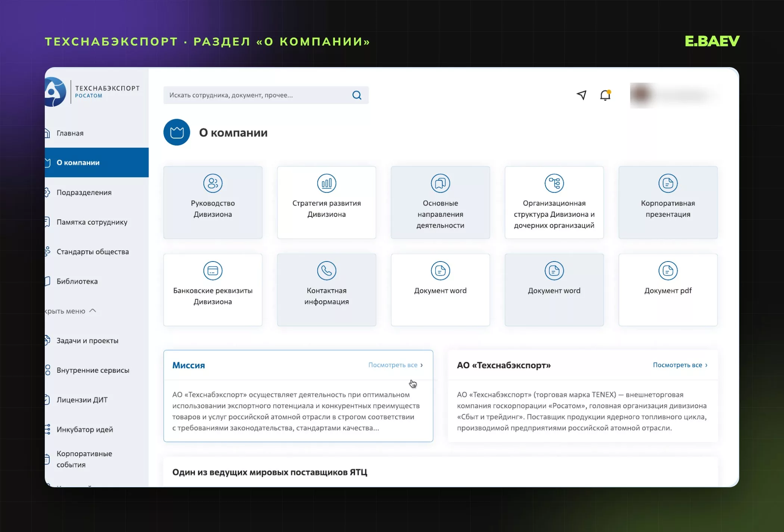Click the Миссия description text
The image size is (784, 532).
click(296, 411)
